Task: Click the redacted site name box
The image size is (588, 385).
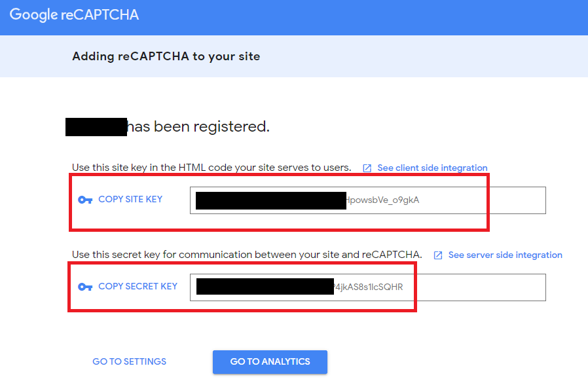Action: [x=96, y=127]
